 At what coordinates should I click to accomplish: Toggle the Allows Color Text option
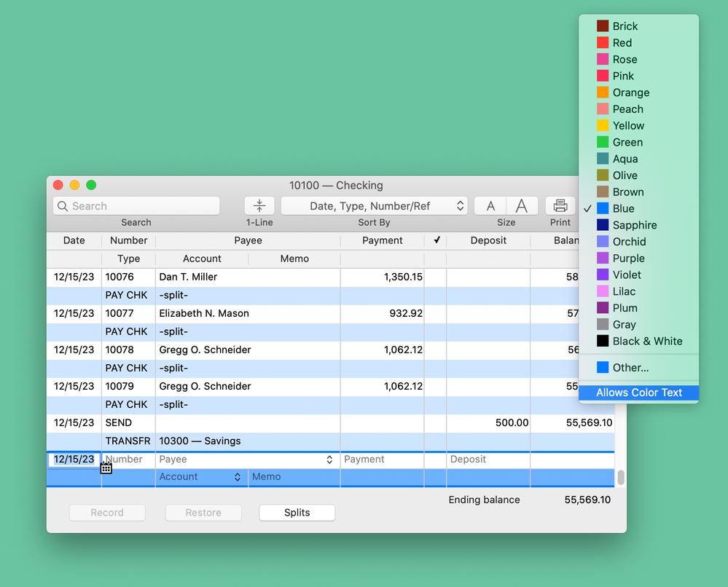pos(638,393)
